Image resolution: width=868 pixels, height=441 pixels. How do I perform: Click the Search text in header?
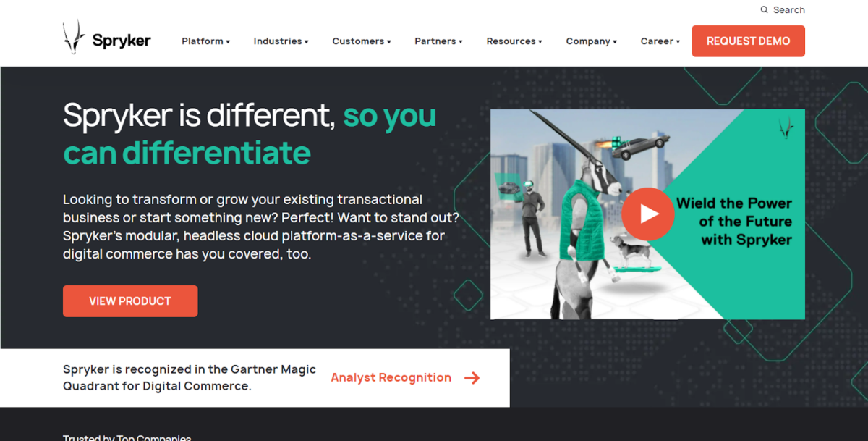(788, 10)
